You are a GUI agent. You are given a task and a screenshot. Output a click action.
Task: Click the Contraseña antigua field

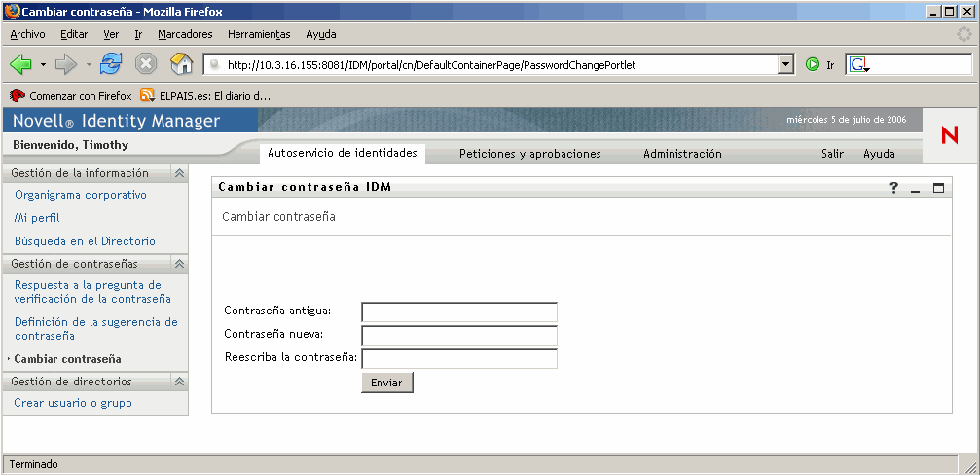(459, 311)
